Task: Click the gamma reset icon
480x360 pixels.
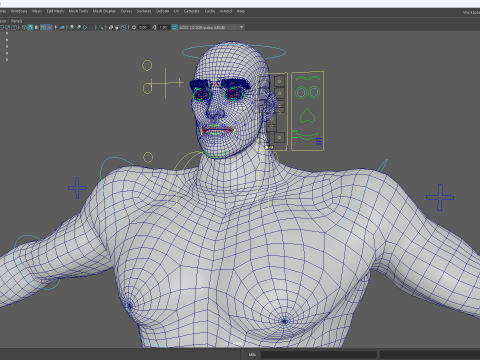Action: [x=154, y=27]
